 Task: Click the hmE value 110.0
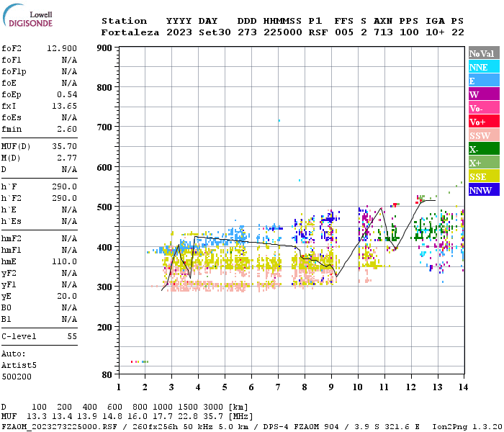click(64, 261)
